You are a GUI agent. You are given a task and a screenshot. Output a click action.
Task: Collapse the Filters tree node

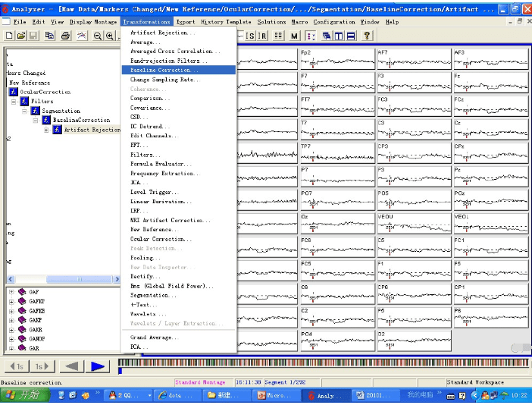coord(14,102)
